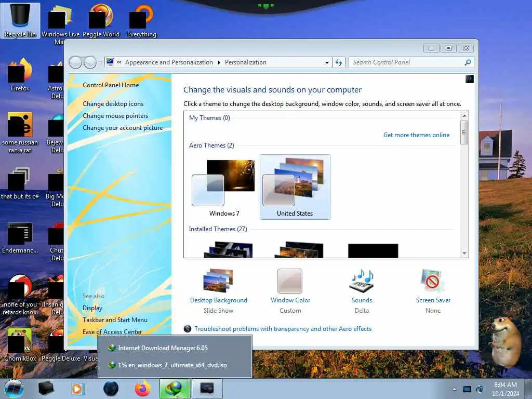
Task: Open Taskbar and Start Menu link
Action: coord(115,320)
